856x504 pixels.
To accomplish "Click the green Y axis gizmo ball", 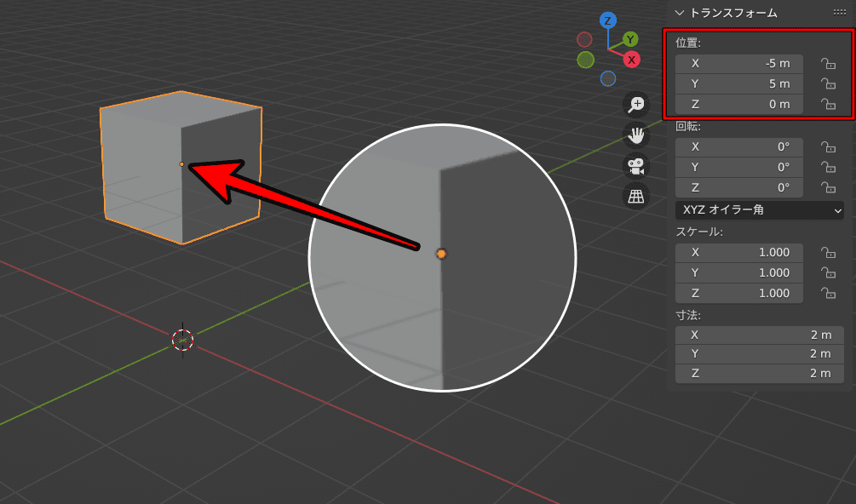I will [x=630, y=39].
